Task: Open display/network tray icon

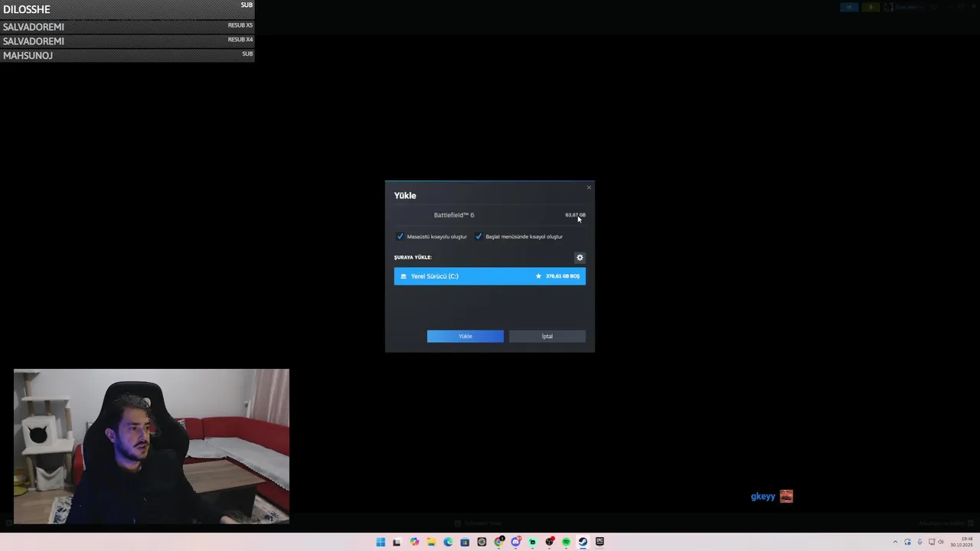Action: 931,542
